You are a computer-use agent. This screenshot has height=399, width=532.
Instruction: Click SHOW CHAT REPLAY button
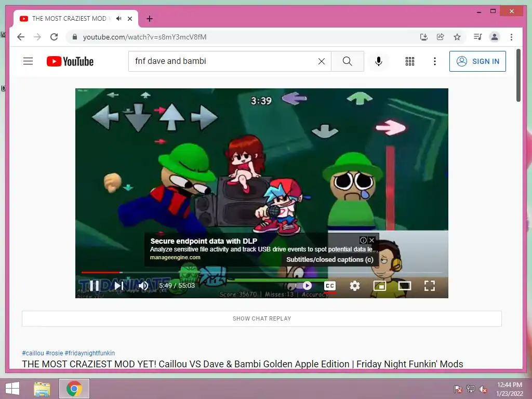tap(262, 318)
